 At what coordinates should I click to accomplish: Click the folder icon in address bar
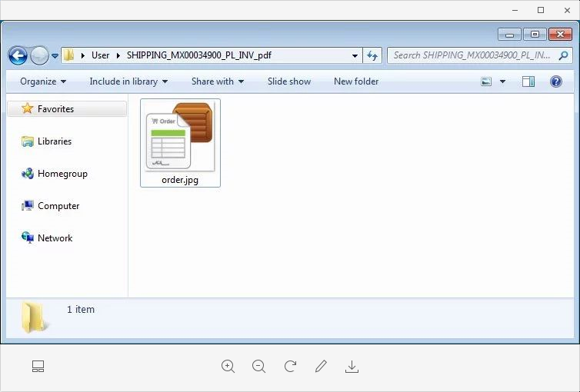(x=68, y=55)
